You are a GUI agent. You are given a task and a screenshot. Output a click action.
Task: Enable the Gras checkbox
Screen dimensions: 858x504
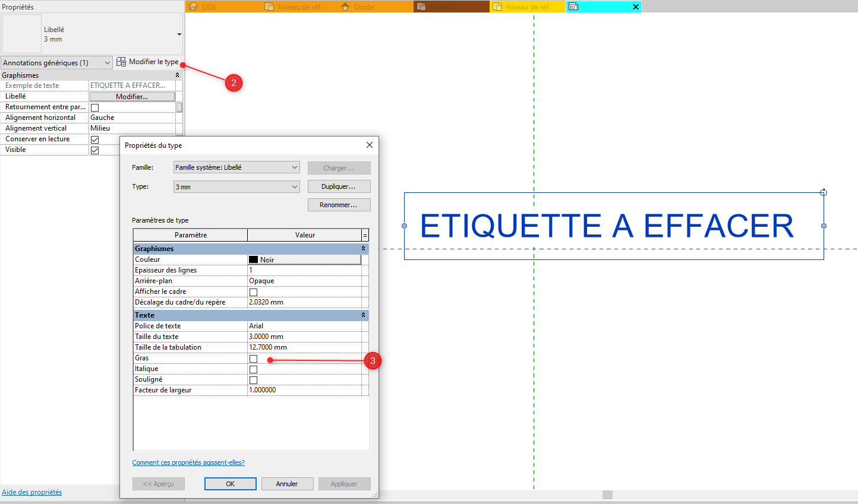254,359
